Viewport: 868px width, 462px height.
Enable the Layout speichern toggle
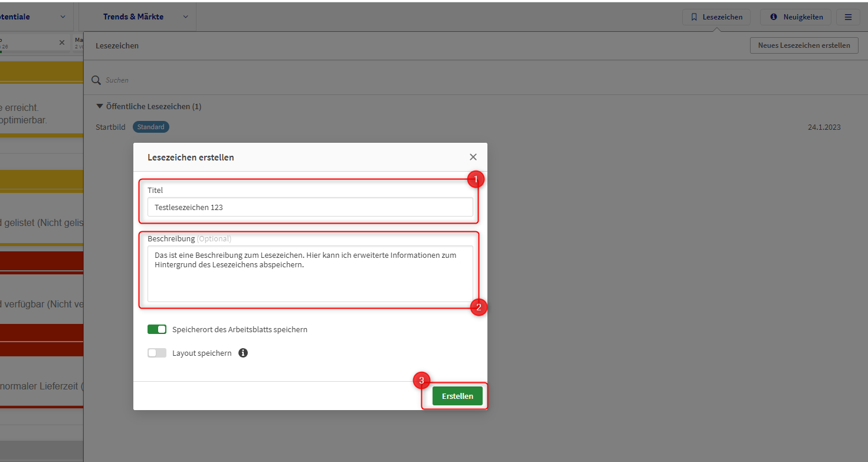[x=157, y=353]
